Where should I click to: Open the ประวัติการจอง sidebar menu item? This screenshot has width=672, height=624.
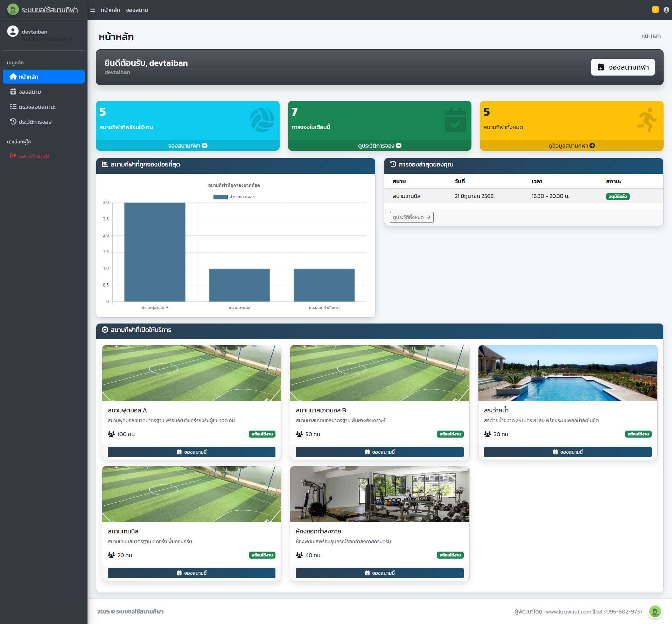(x=35, y=122)
